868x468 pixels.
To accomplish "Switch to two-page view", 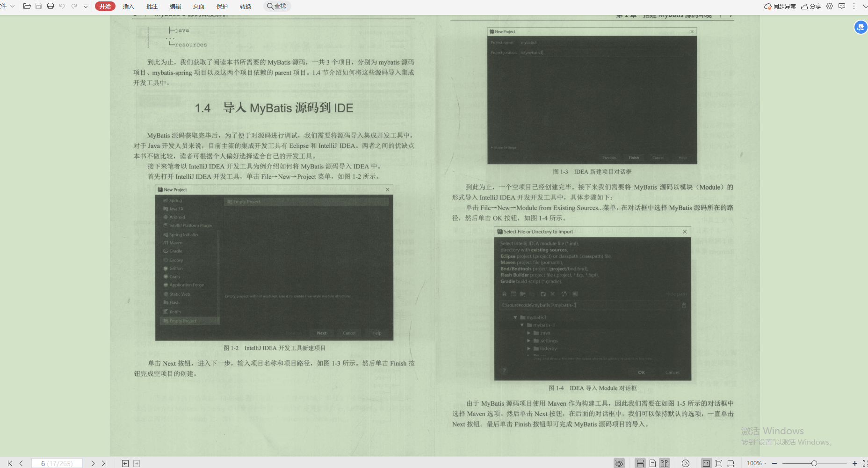I will 665,463.
